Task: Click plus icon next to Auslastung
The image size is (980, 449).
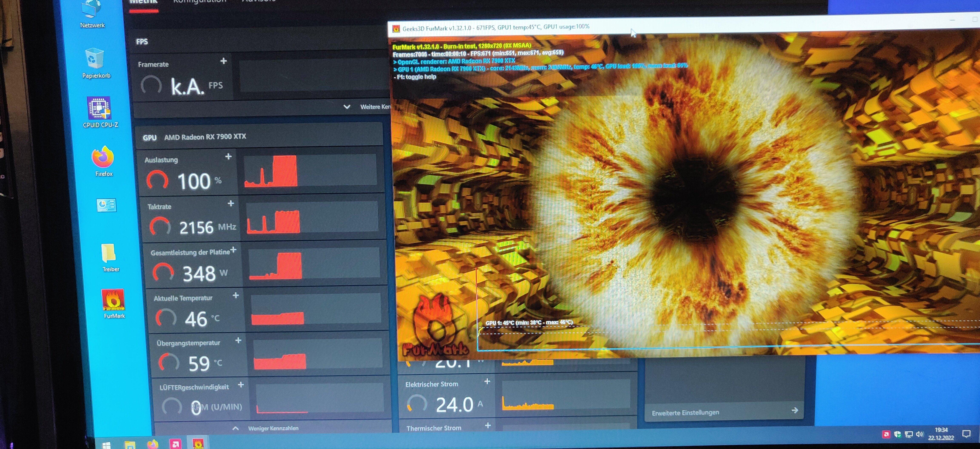Action: [x=228, y=156]
